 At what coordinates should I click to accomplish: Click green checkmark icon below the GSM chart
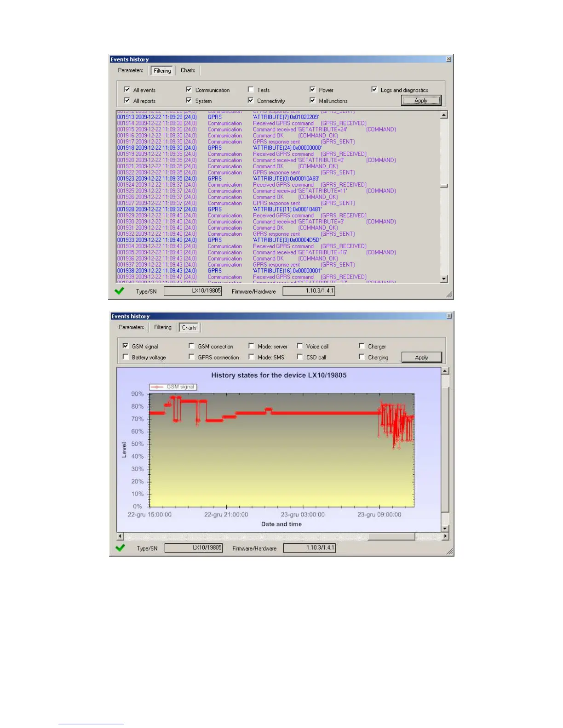click(121, 548)
